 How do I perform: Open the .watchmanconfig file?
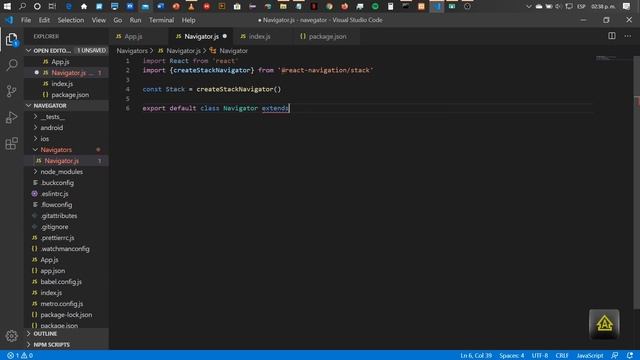(66, 249)
